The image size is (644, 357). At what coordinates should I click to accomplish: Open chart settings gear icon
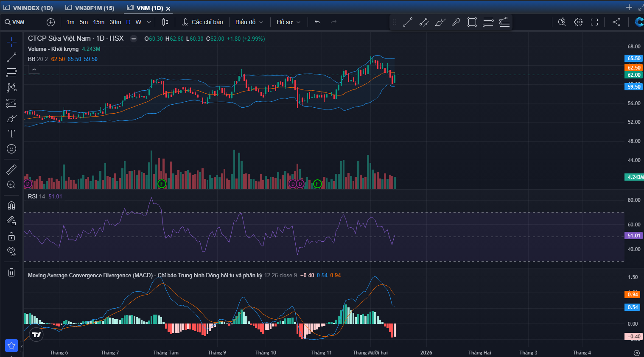[x=578, y=22]
